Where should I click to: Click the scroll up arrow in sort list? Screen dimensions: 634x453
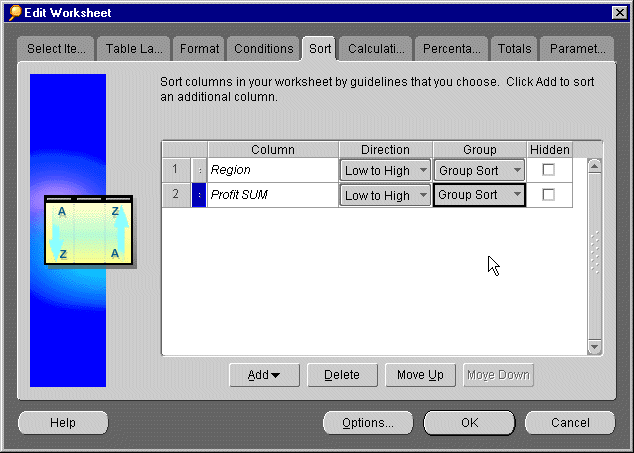(x=594, y=166)
